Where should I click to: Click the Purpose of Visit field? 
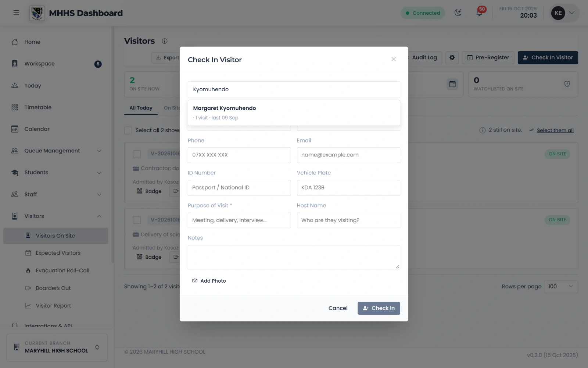(x=239, y=220)
